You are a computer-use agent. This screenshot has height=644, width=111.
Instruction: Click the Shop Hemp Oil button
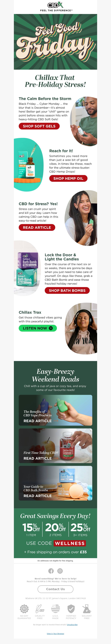pyautogui.click(x=68, y=179)
